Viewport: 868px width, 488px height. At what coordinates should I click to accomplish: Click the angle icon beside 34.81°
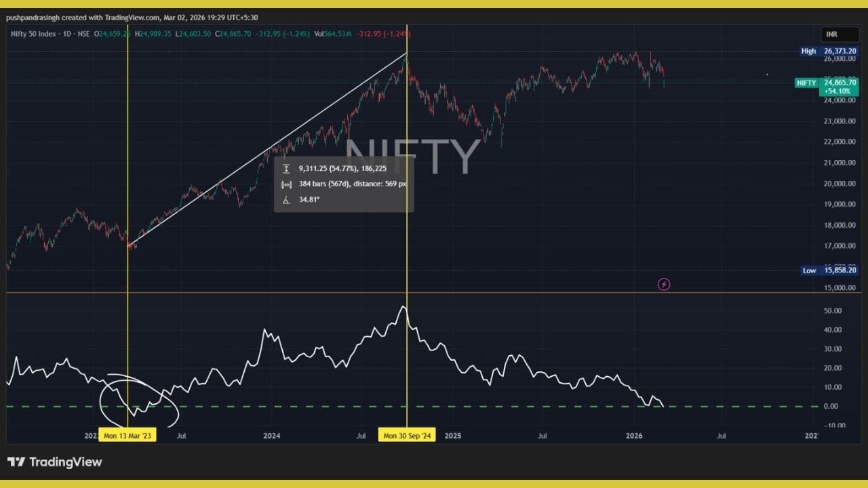286,199
